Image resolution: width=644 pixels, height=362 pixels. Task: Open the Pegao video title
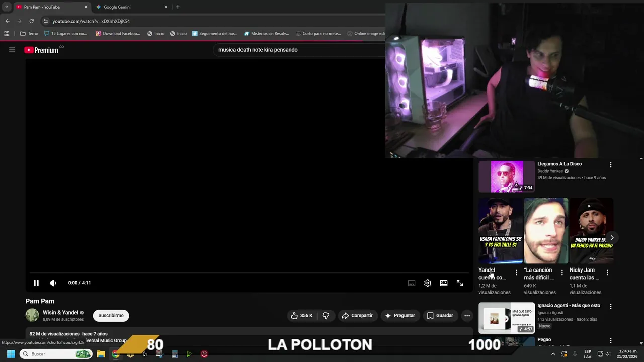[544, 340]
